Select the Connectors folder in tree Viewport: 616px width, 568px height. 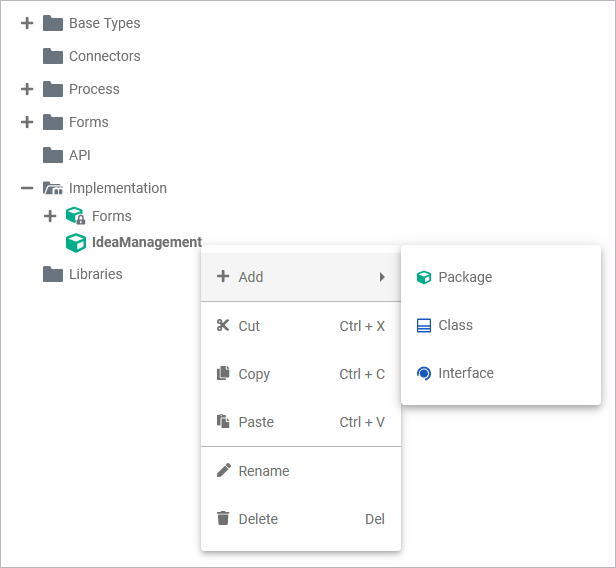[104, 56]
